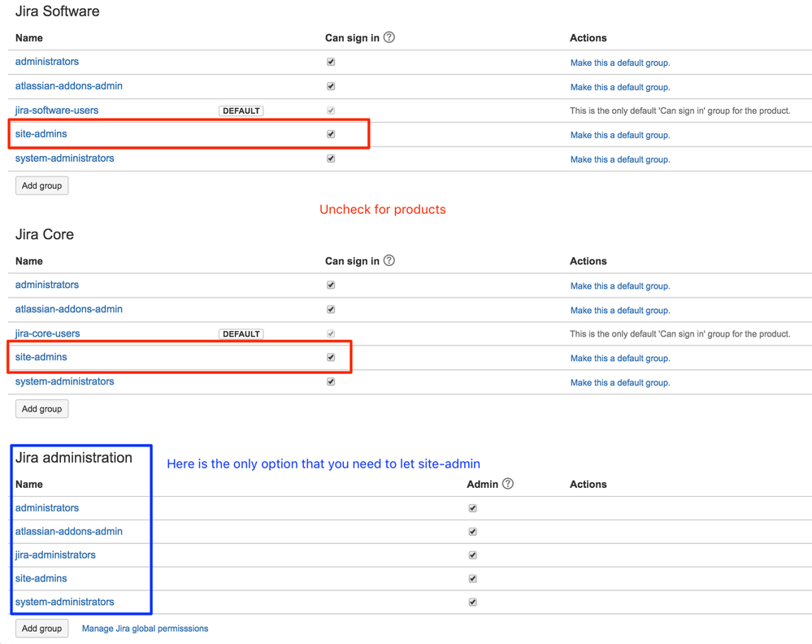Screen dimensions: 812x644
Task: Click the jira-software-users default sign-in checkbox
Action: [331, 111]
